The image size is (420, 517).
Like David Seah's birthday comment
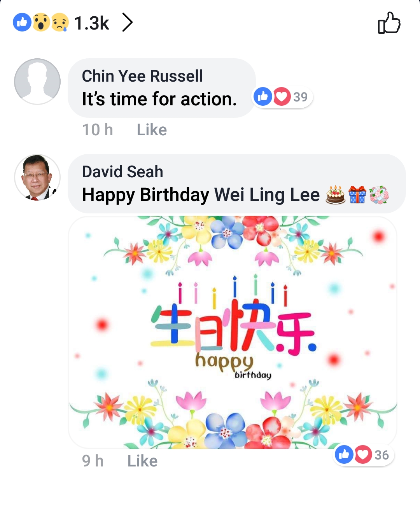click(x=142, y=461)
